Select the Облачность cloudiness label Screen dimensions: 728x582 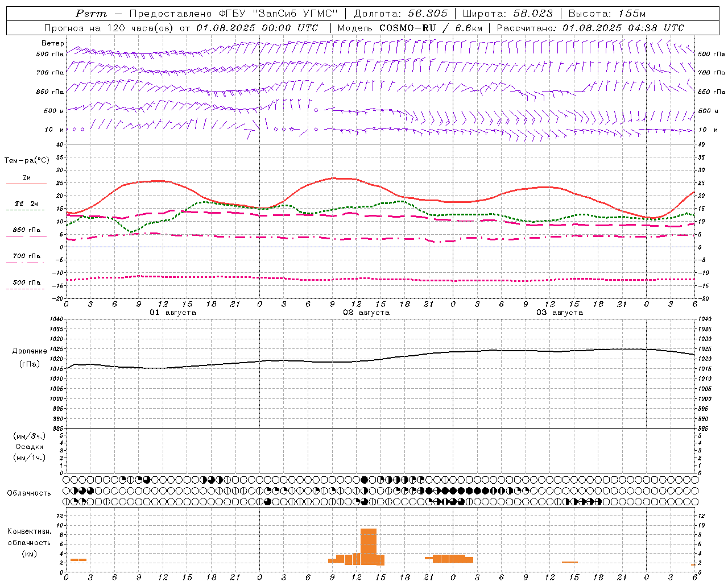pyautogui.click(x=29, y=493)
